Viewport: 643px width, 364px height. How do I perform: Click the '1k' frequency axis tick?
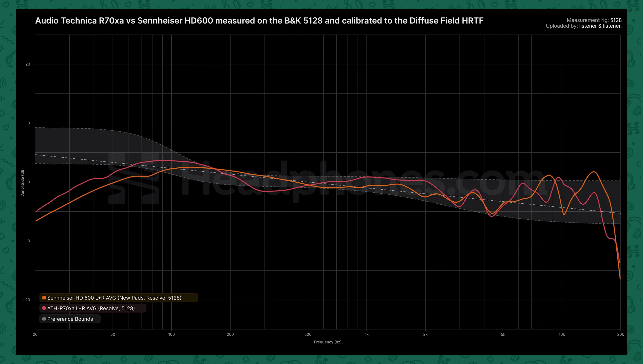(367, 334)
